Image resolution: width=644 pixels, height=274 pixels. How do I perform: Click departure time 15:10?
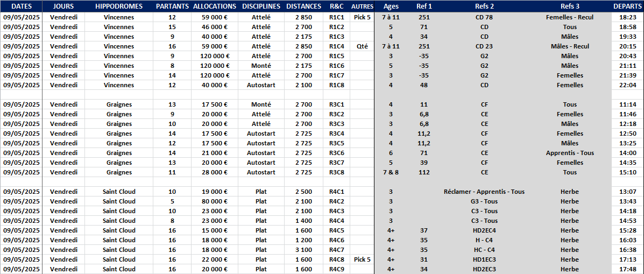click(627, 172)
